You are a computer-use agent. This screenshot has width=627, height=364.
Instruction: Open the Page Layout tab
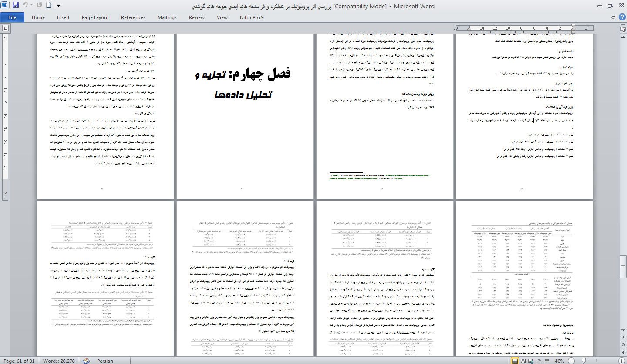pyautogui.click(x=95, y=17)
